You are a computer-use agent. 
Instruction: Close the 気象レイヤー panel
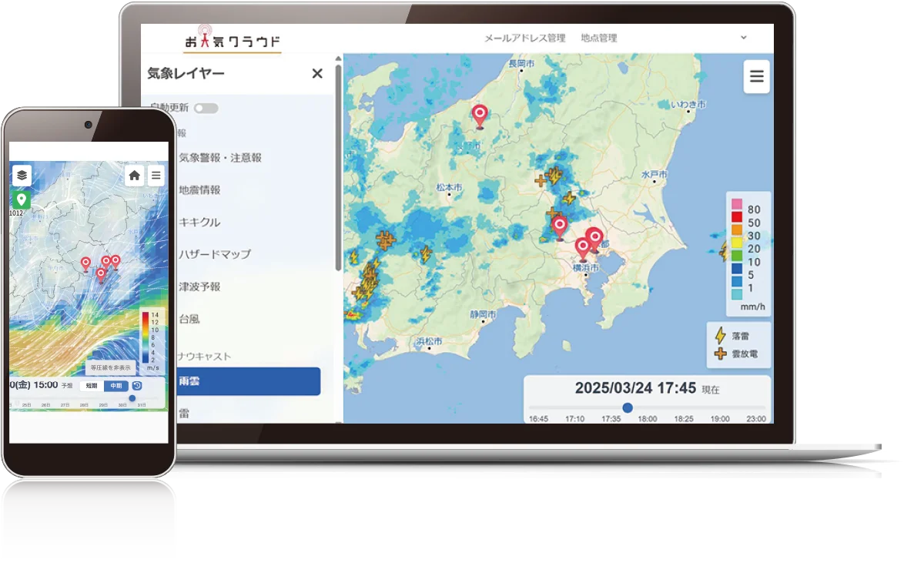(x=316, y=74)
